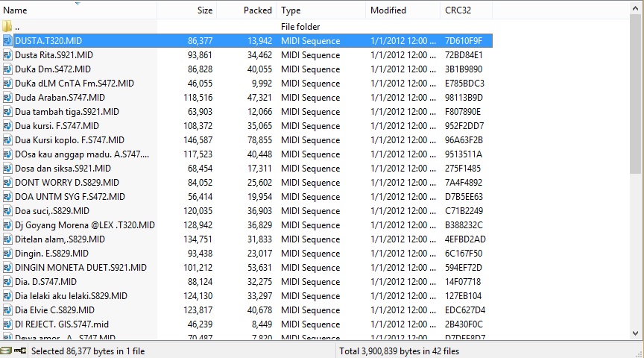644x358 pixels.
Task: Sort by the Packed column header
Action: [x=247, y=10]
